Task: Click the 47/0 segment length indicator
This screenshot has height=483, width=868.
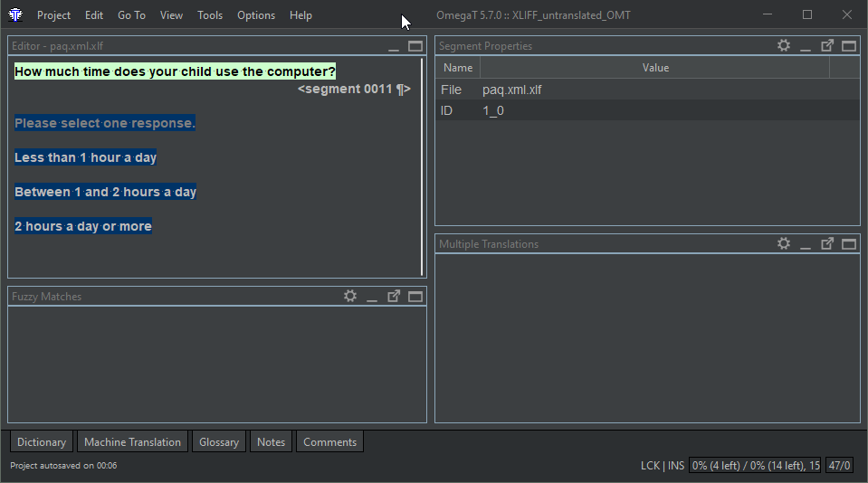Action: pos(839,466)
